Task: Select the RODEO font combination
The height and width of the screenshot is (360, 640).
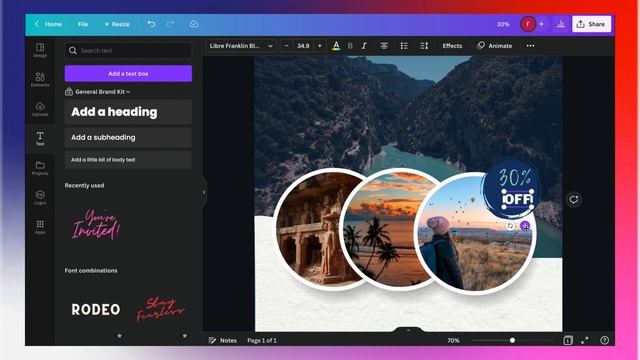Action: [96, 309]
